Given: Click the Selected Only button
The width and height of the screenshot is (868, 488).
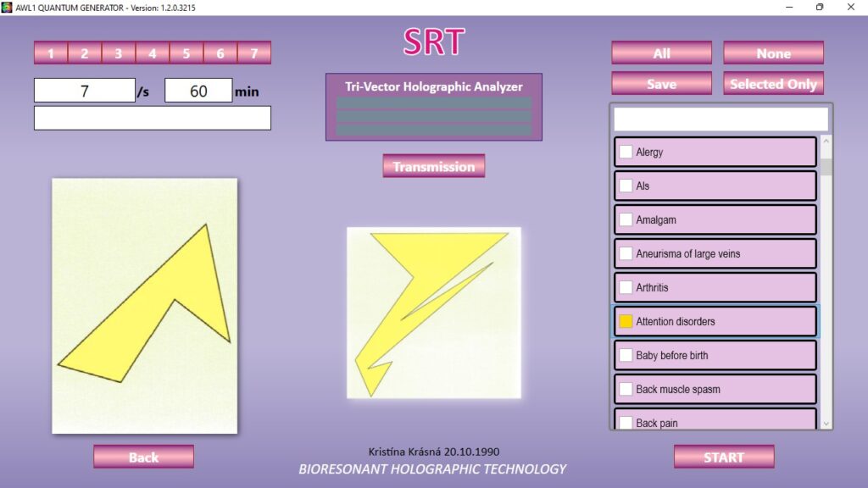Looking at the screenshot, I should click(x=773, y=84).
